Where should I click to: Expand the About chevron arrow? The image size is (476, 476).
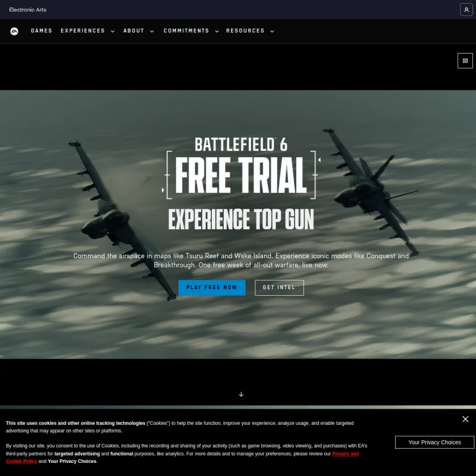pos(152,32)
